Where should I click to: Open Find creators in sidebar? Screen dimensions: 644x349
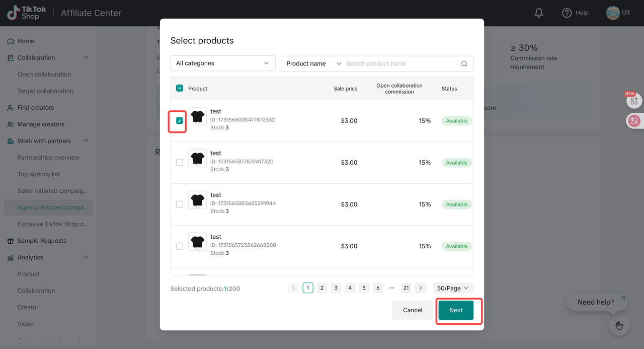[35, 108]
